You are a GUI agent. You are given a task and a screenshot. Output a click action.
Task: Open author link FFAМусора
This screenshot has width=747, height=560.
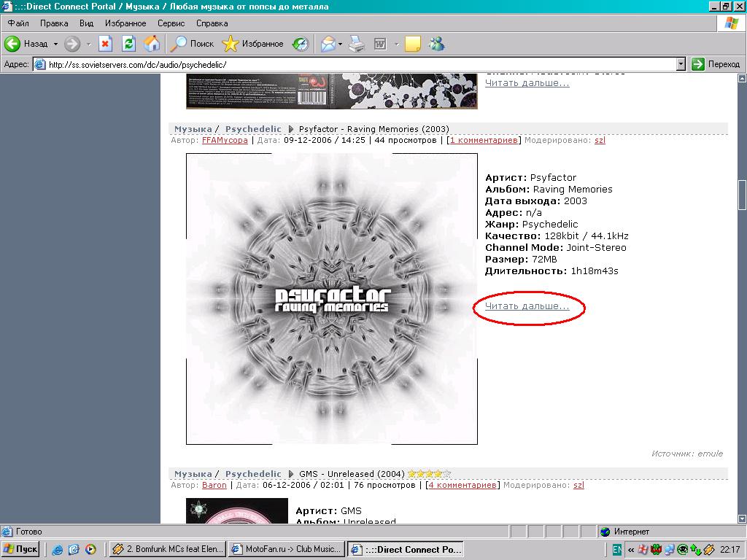[225, 141]
